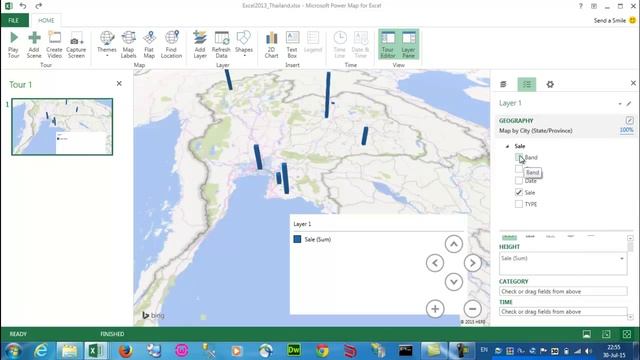
Task: Click Send a Smile feedback
Action: tap(614, 20)
